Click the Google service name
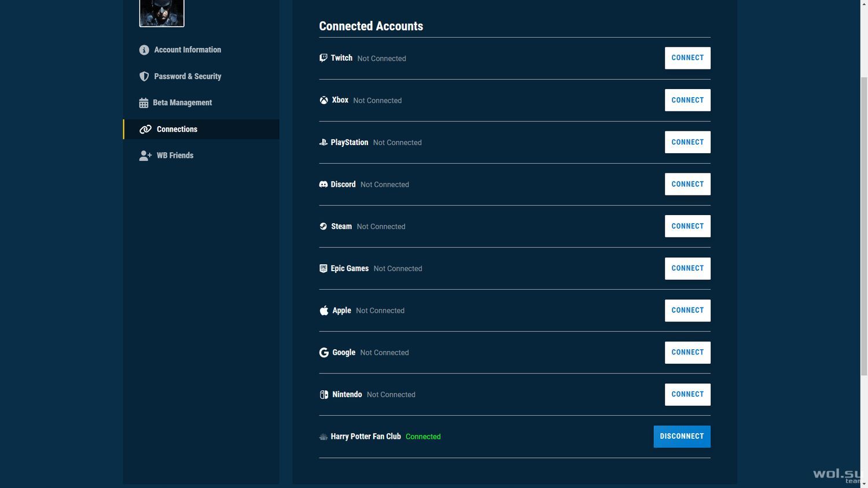The width and height of the screenshot is (868, 488). pyautogui.click(x=344, y=353)
